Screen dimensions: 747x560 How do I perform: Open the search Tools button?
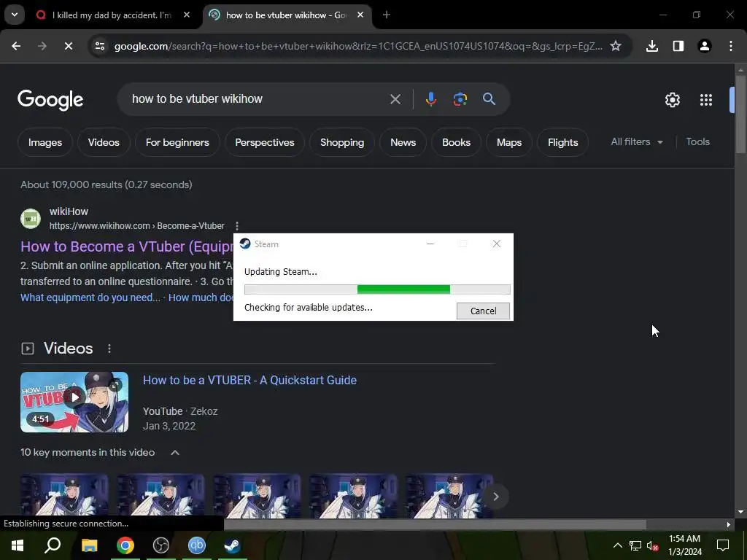pyautogui.click(x=697, y=142)
